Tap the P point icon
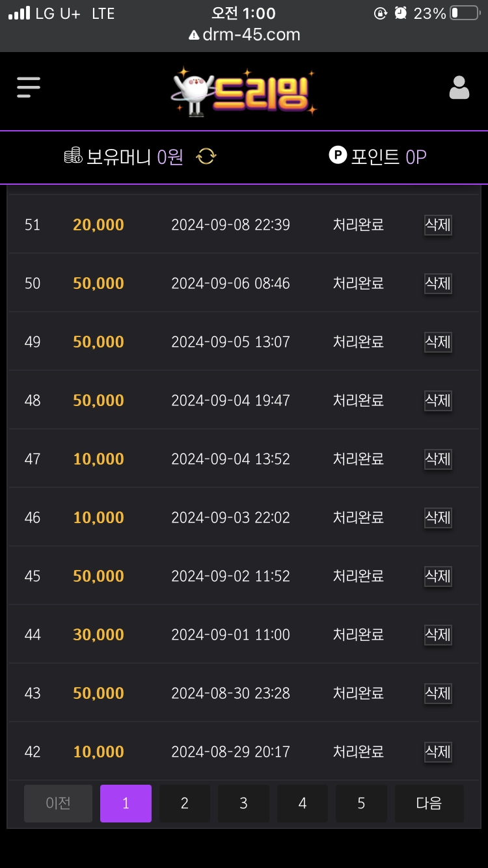The image size is (488, 868). [x=338, y=155]
